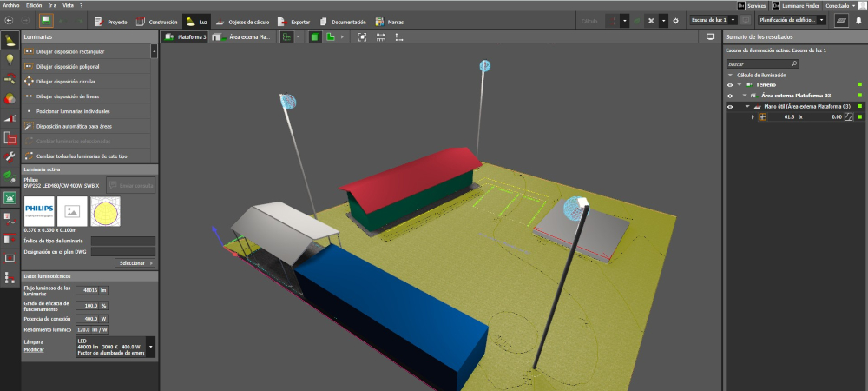Click the Seleccionar button
Screen dimensions: 868x391
tap(135, 262)
